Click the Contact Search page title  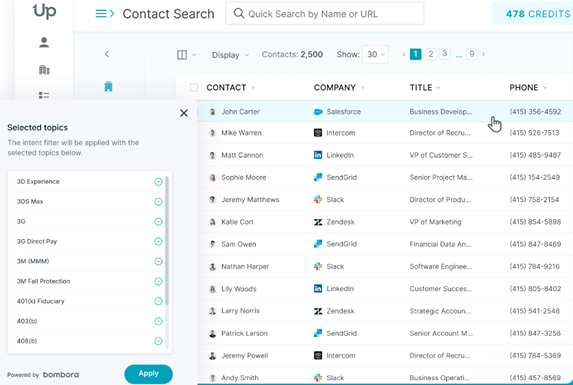tap(168, 14)
